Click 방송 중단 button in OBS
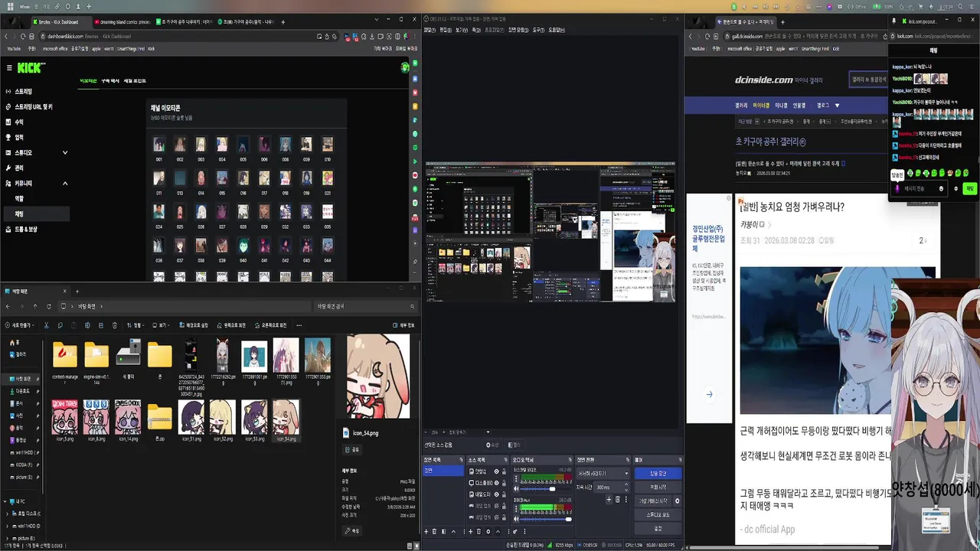The height and width of the screenshot is (551, 980). point(658,474)
